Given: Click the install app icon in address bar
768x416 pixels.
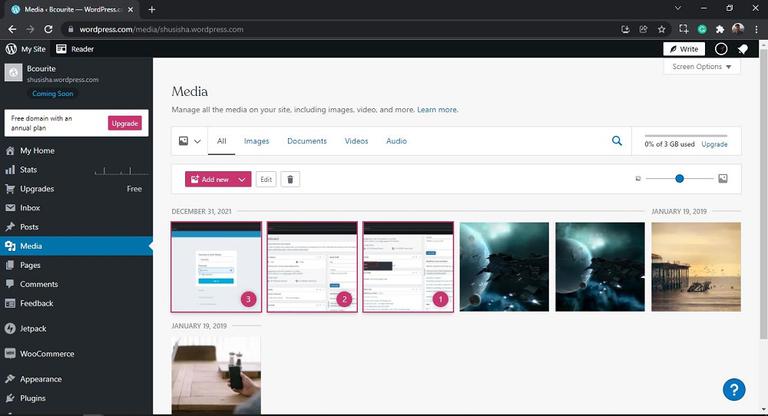Looking at the screenshot, I should point(625,29).
